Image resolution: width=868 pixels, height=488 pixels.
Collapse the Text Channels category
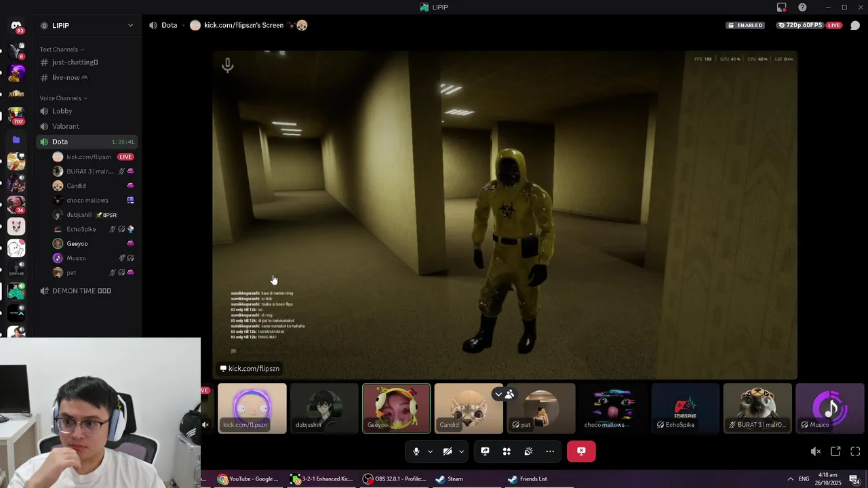[x=62, y=49]
